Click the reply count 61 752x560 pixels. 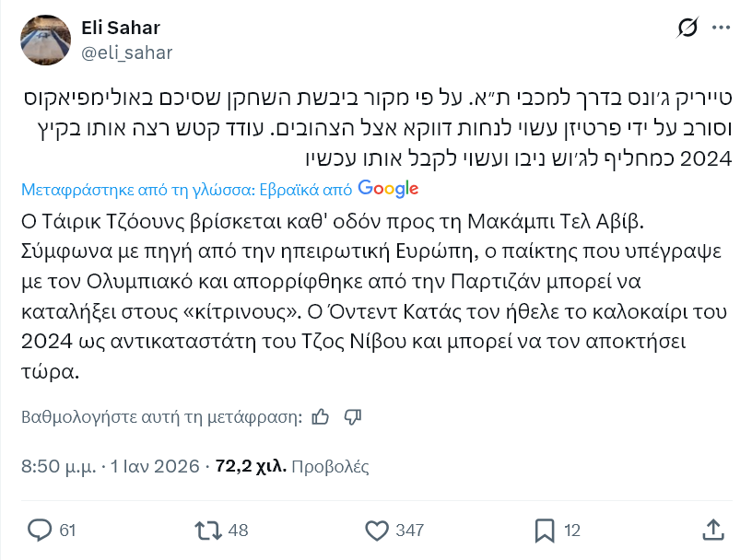[67, 530]
